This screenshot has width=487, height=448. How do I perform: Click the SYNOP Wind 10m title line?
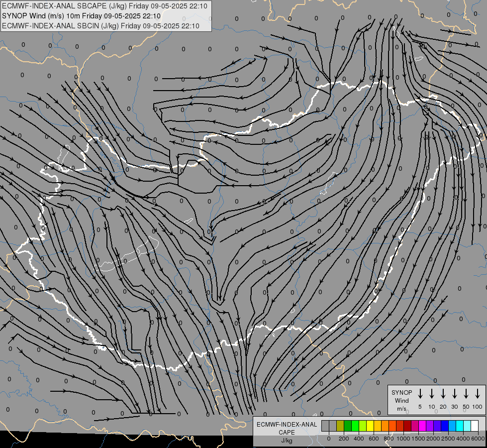82,16
